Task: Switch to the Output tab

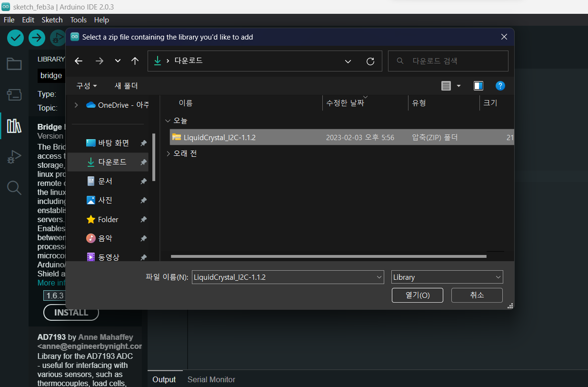Action: pyautogui.click(x=164, y=379)
